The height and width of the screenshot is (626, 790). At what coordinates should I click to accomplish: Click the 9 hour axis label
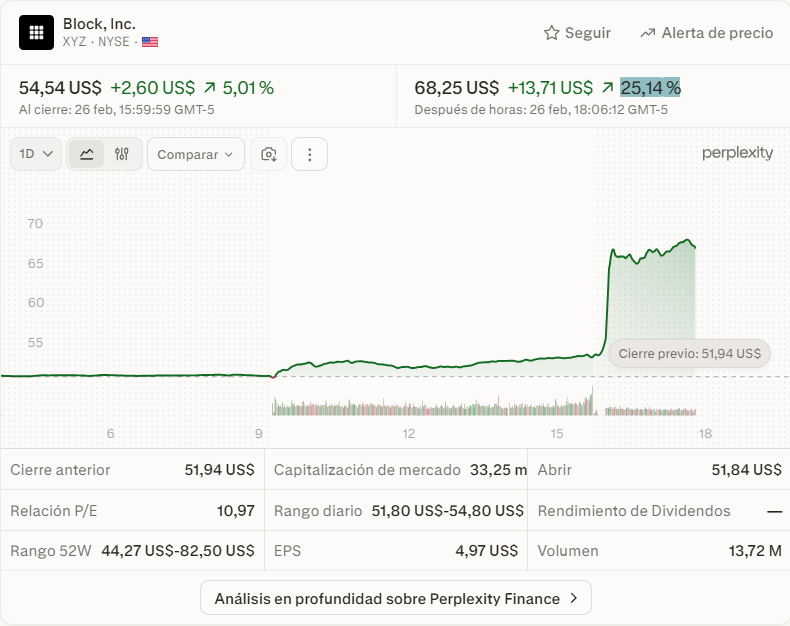click(x=258, y=433)
